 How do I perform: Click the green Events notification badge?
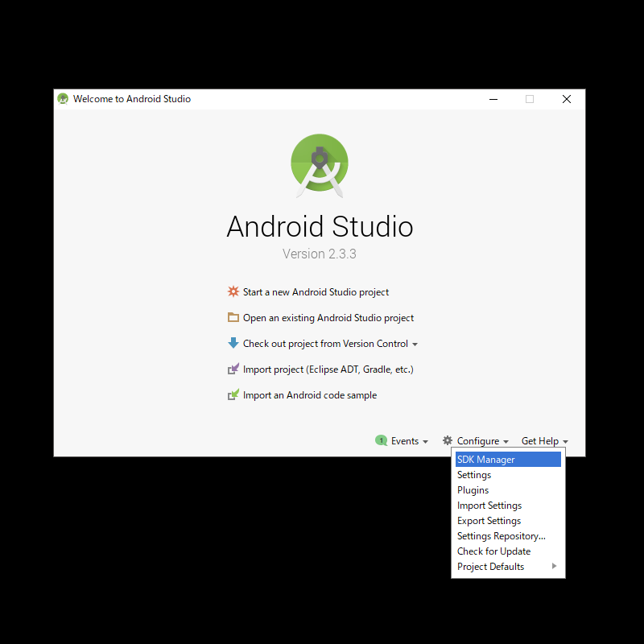point(381,440)
